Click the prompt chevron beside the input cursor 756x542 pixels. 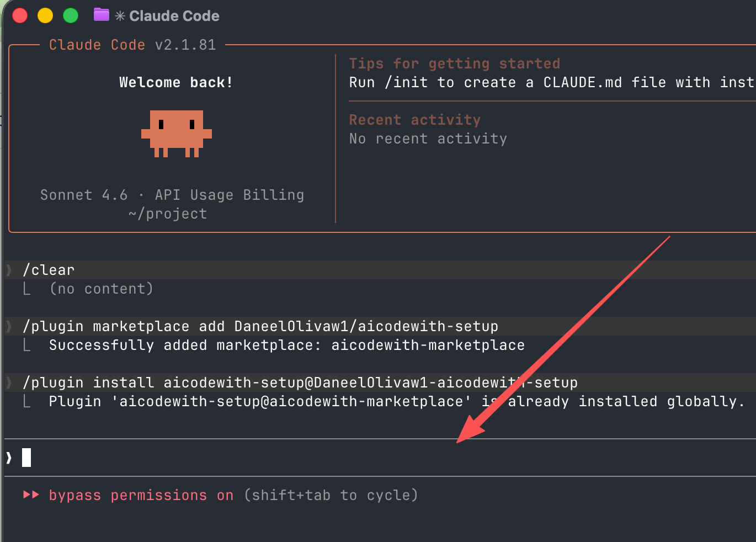coord(9,458)
